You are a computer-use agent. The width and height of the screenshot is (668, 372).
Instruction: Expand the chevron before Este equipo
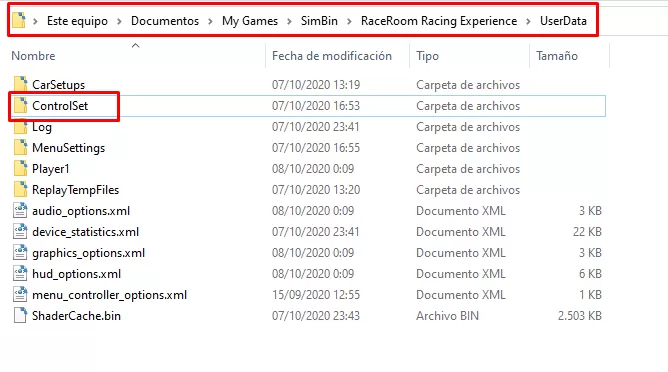pos(35,21)
